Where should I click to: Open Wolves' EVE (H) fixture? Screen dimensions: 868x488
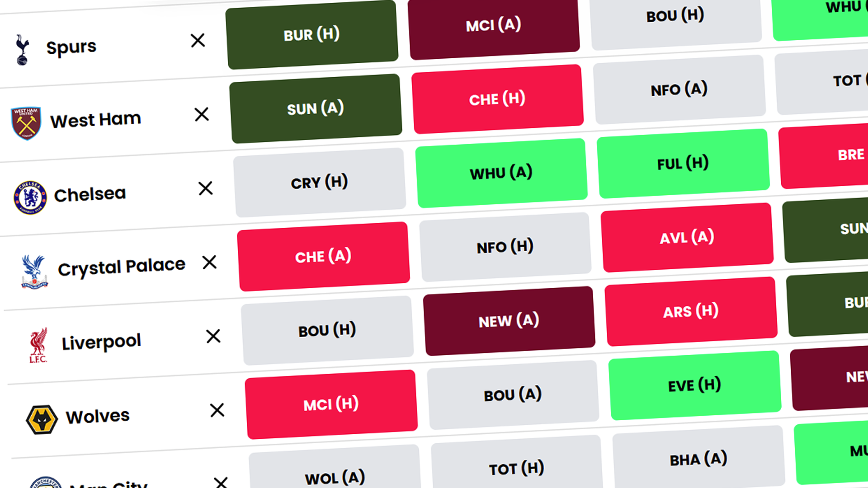pyautogui.click(x=694, y=385)
